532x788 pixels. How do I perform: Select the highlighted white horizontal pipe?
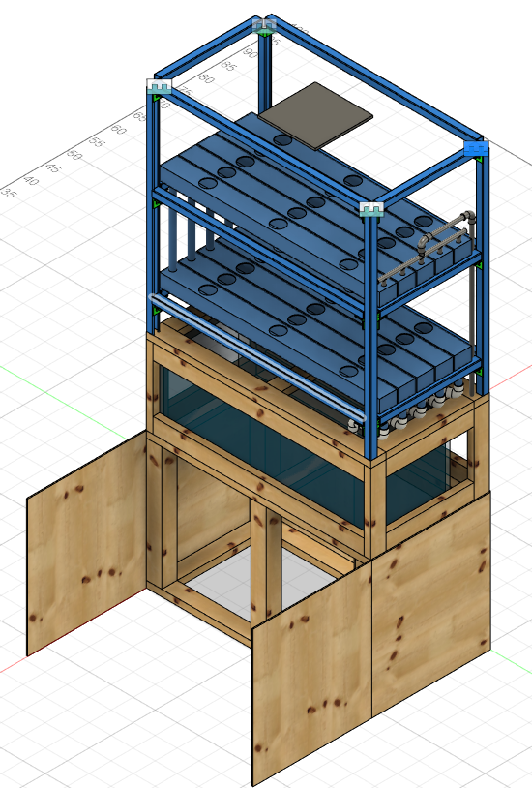coord(257,357)
